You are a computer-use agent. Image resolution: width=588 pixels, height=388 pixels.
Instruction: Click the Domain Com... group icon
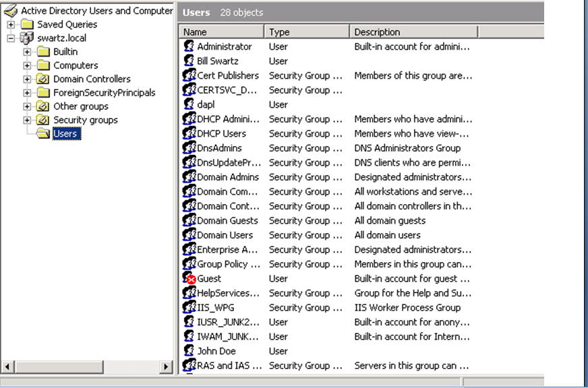point(189,191)
